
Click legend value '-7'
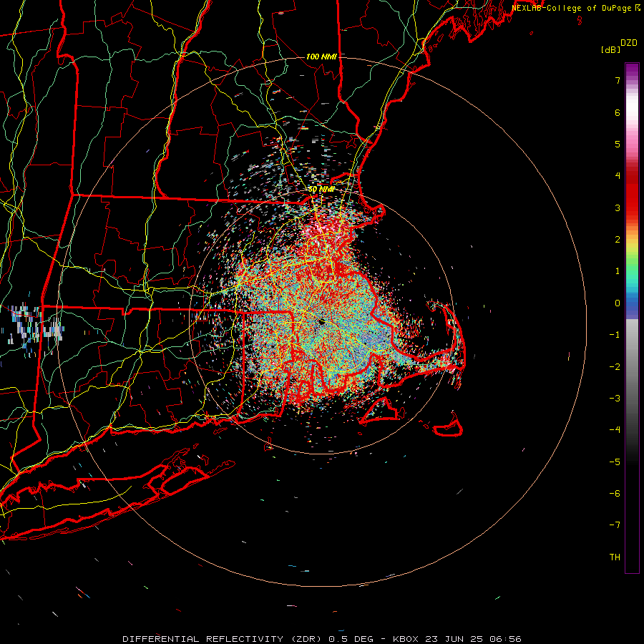pyautogui.click(x=615, y=525)
